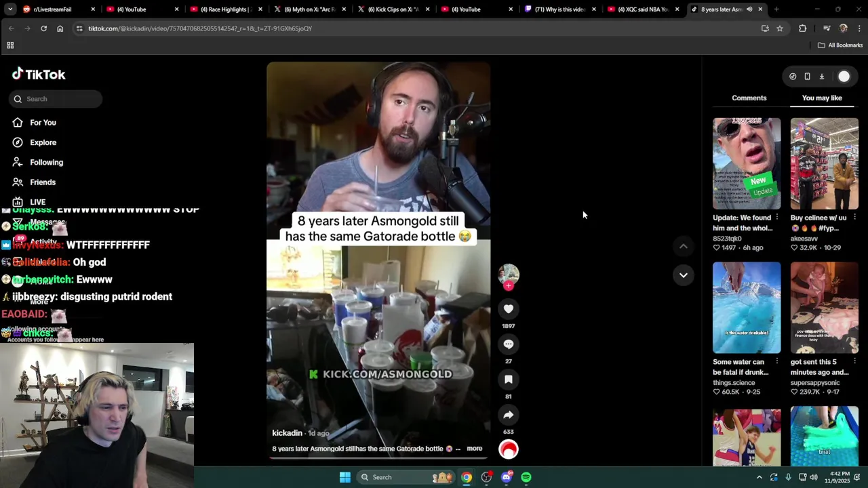
Task: Share video using the arrow icon showing 633
Action: pos(509,415)
